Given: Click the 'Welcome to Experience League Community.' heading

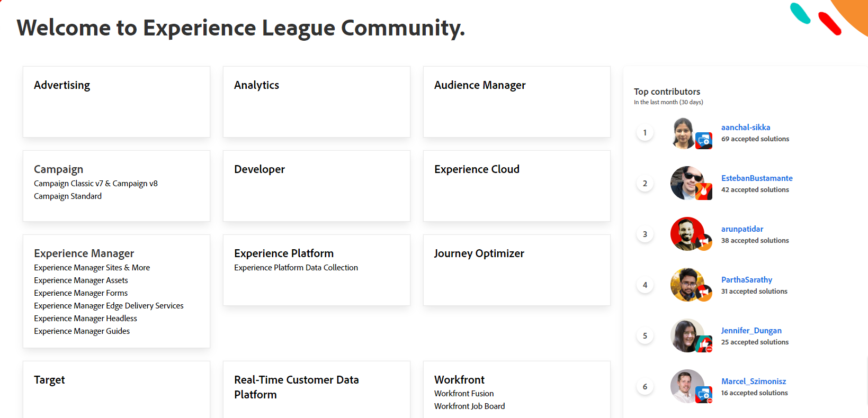Looking at the screenshot, I should (x=241, y=28).
